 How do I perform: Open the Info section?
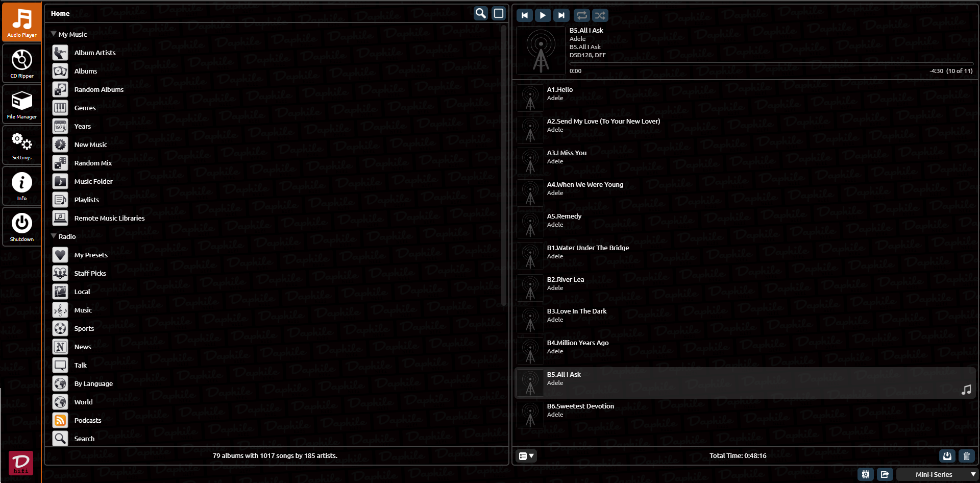pos(22,186)
